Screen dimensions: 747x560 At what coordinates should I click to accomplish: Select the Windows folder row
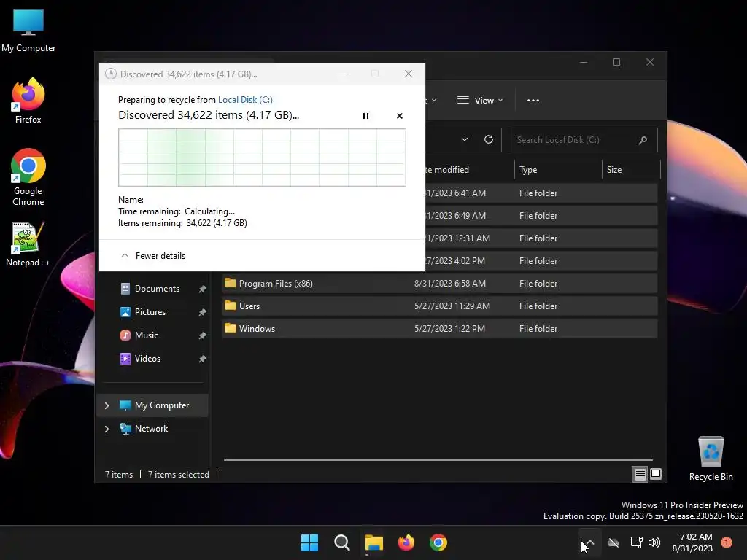click(x=440, y=329)
